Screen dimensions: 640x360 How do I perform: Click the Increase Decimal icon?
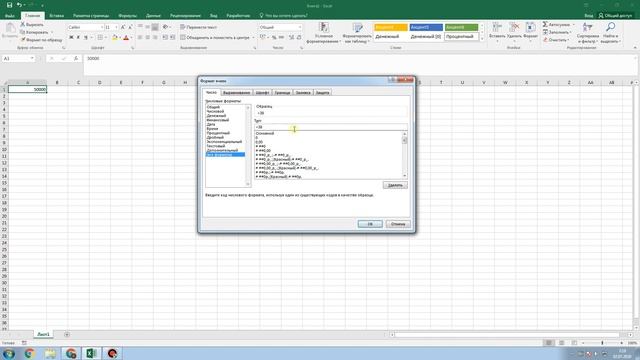pos(291,37)
